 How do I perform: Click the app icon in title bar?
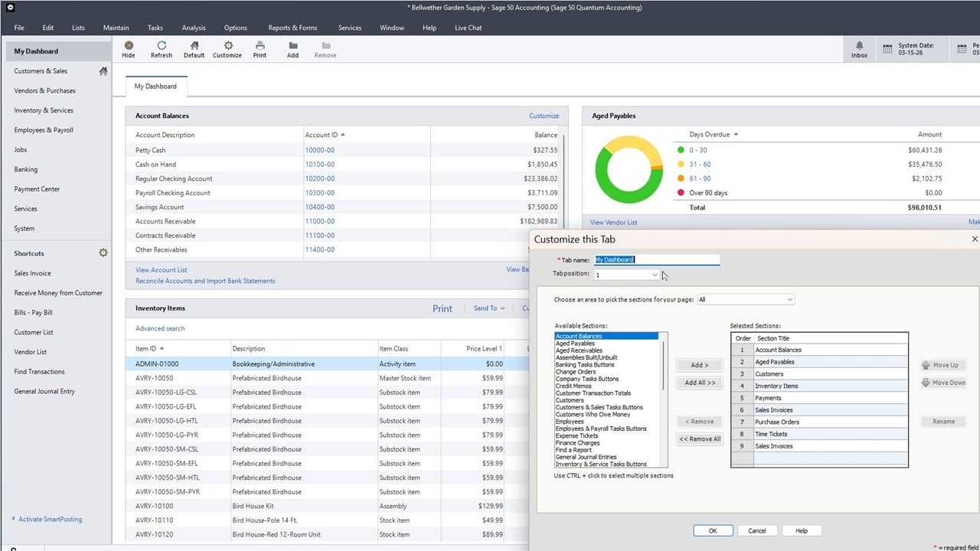coord(9,8)
